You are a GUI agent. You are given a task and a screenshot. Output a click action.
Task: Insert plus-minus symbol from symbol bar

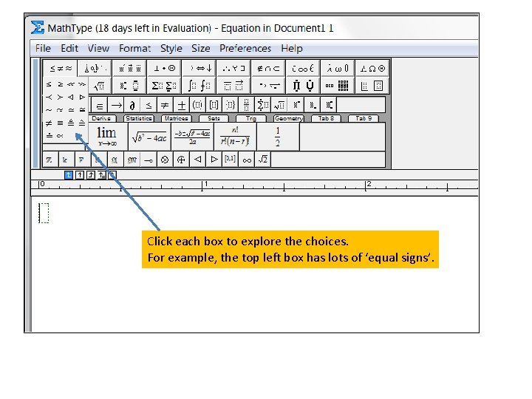tap(182, 105)
